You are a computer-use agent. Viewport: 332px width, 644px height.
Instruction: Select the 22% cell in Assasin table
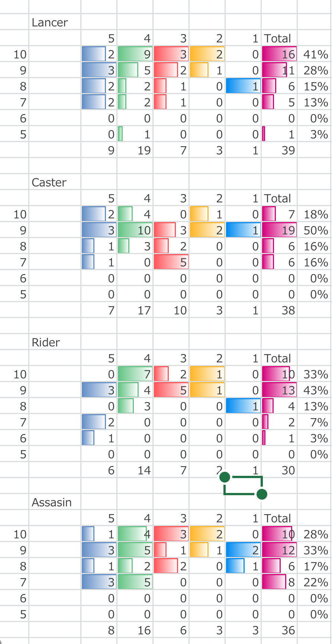point(315,583)
